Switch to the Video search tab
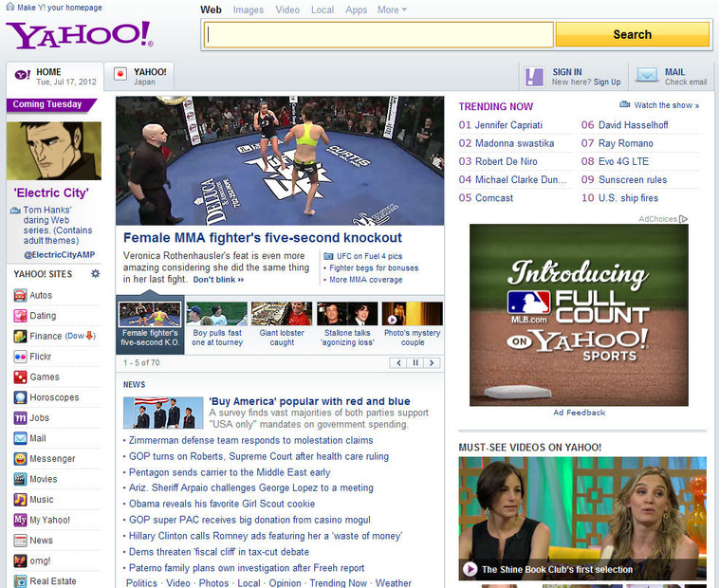 (x=287, y=9)
